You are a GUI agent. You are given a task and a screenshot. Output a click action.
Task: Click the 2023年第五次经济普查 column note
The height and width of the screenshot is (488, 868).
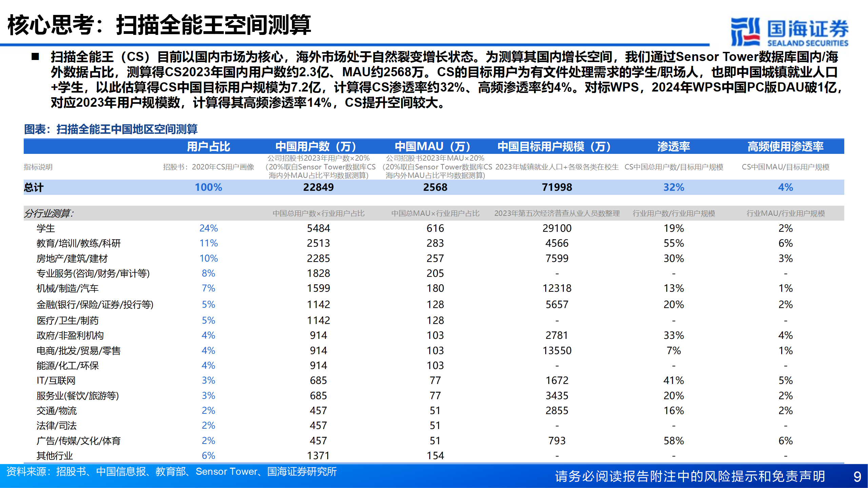click(x=557, y=213)
